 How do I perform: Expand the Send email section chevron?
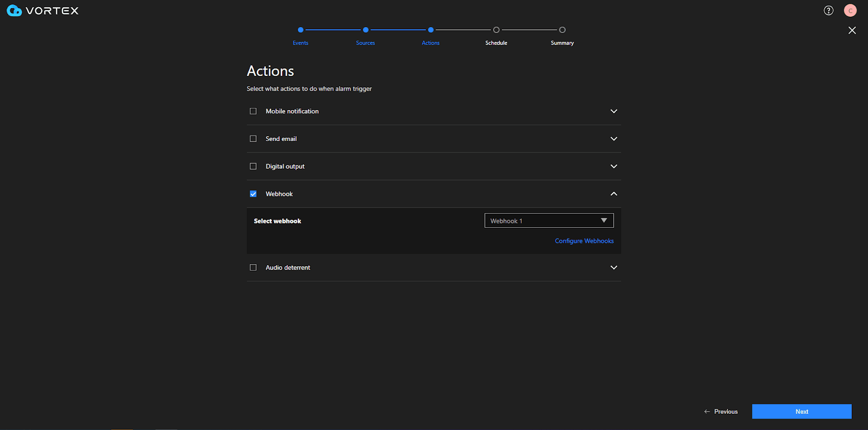click(614, 139)
